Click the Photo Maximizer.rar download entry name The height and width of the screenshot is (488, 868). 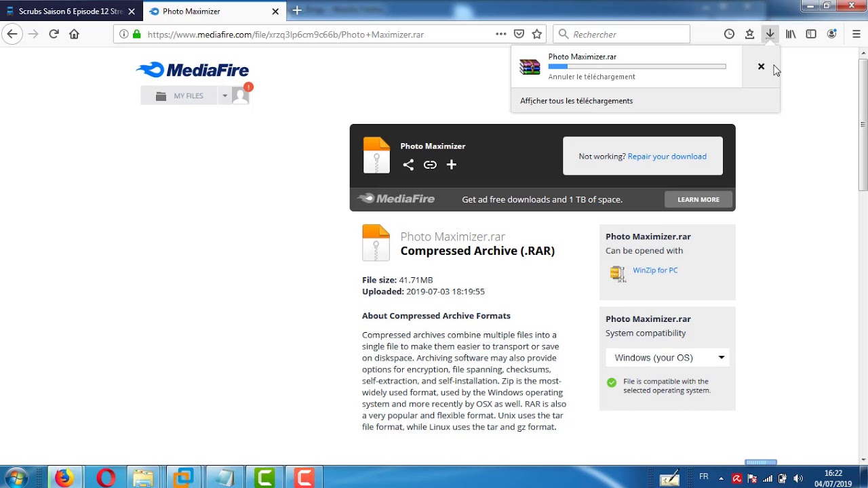(x=582, y=57)
